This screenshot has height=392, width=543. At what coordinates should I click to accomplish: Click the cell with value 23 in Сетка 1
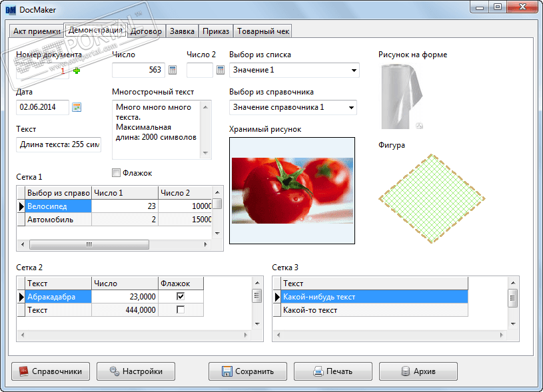[125, 206]
